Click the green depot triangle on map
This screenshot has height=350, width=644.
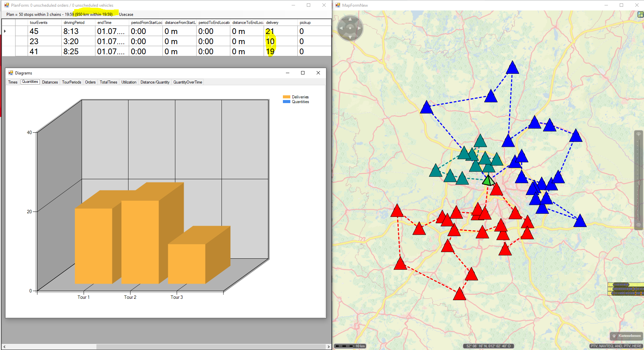coord(488,181)
